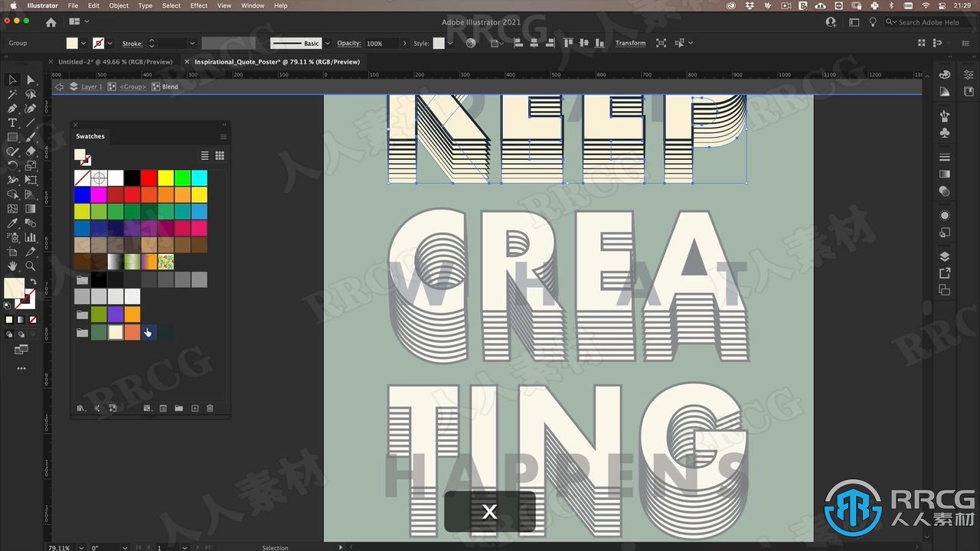Screen dimensions: 980x551
Task: Select the Direct Selection tool
Action: [x=31, y=80]
